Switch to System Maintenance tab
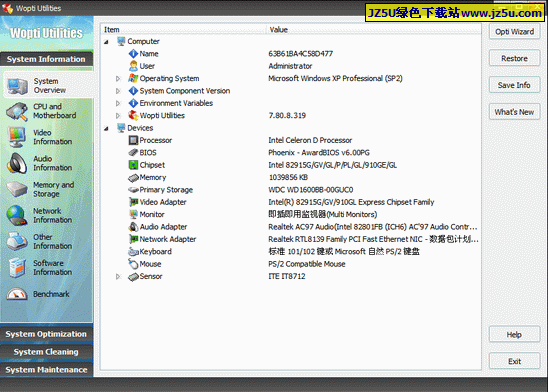The height and width of the screenshot is (392, 548). pyautogui.click(x=46, y=370)
